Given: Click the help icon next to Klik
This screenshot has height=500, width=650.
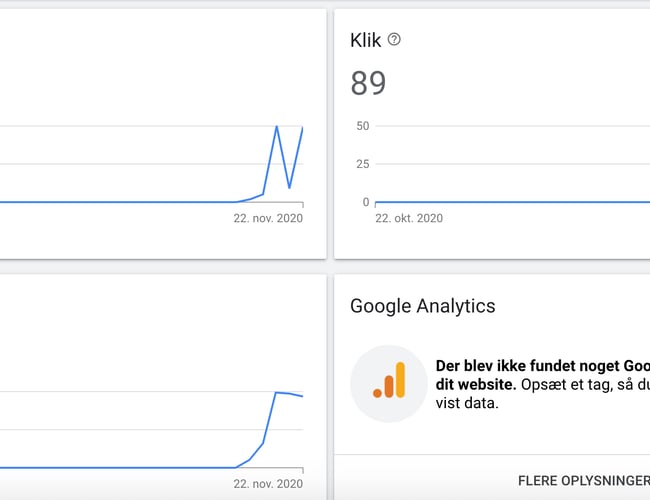Looking at the screenshot, I should pos(394,40).
